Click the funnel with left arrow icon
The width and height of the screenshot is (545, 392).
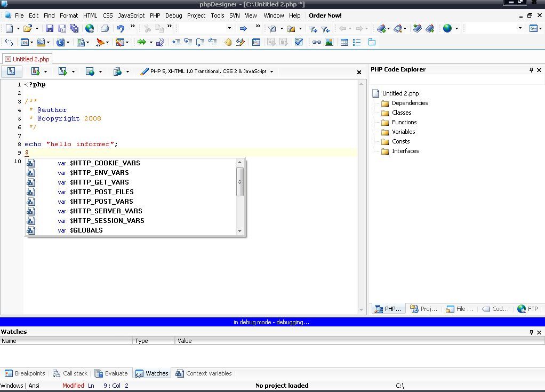click(x=325, y=29)
